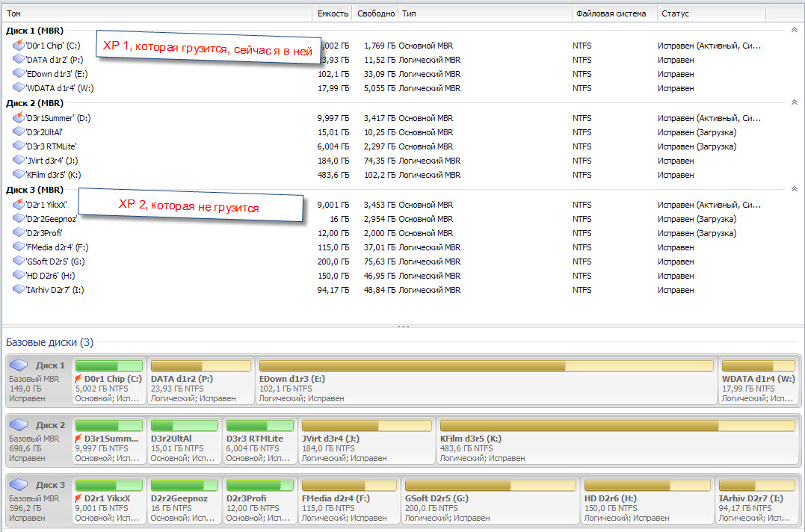Screen dimensions: 805x532
Task: Click active flag icon on D2r1 YikxX block
Action: tap(78, 498)
